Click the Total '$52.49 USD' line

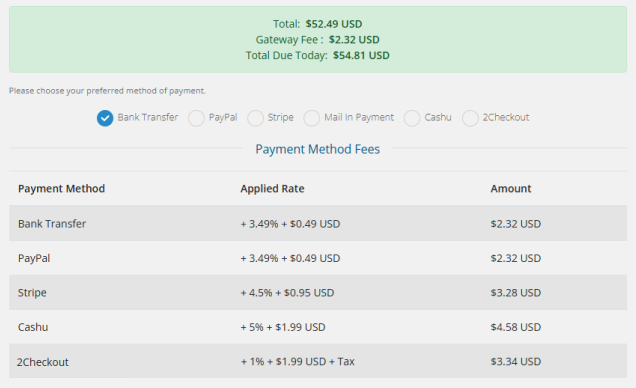pyautogui.click(x=318, y=24)
